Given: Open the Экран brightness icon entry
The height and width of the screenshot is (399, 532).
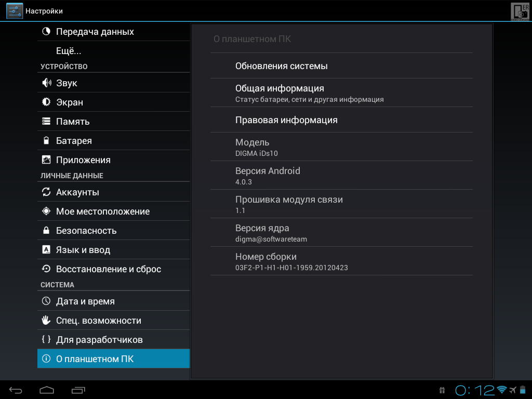Looking at the screenshot, I should [46, 102].
